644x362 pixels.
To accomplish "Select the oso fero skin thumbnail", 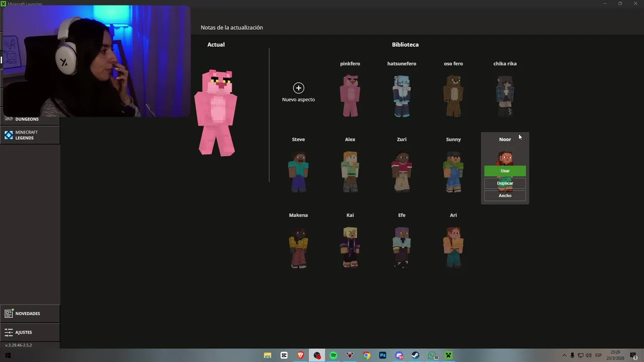I will (453, 96).
